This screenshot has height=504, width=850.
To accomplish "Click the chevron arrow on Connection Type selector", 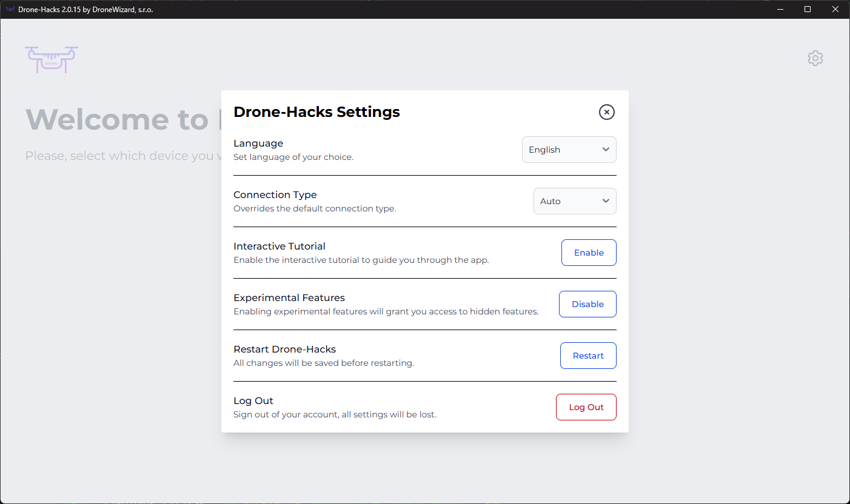I will click(x=606, y=201).
